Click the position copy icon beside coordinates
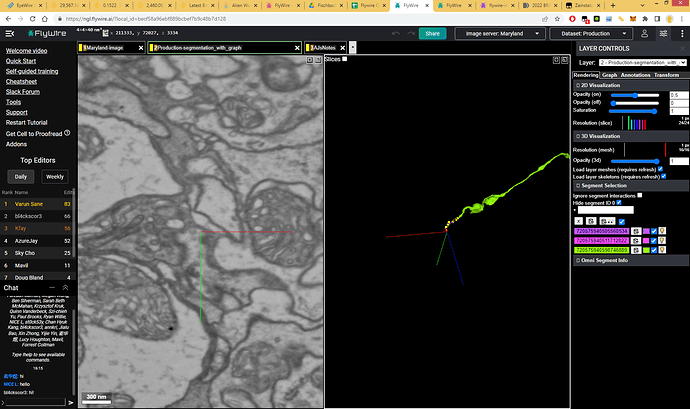 [106, 33]
